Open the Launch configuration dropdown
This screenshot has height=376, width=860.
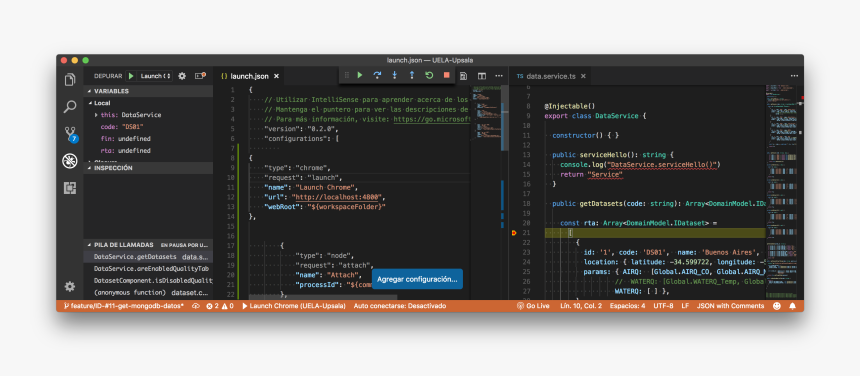click(156, 76)
